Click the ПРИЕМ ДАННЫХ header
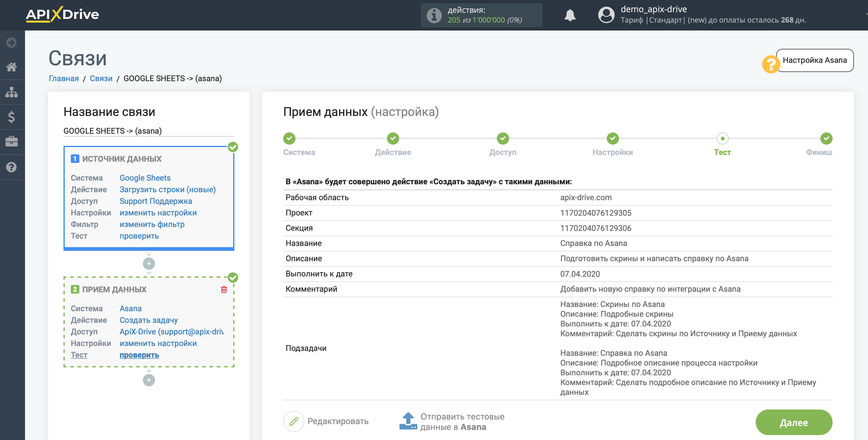The height and width of the screenshot is (440, 868). pyautogui.click(x=114, y=289)
